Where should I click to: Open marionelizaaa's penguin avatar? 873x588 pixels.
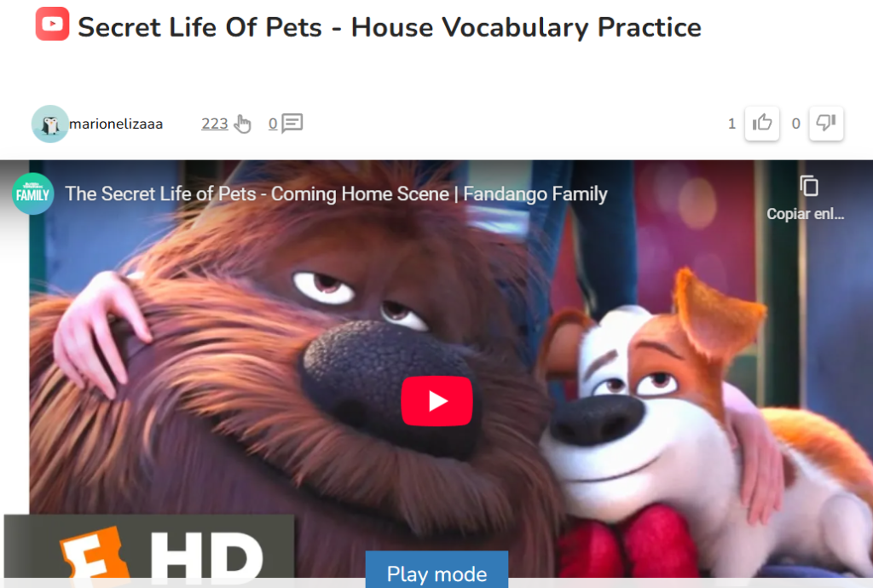coord(50,124)
